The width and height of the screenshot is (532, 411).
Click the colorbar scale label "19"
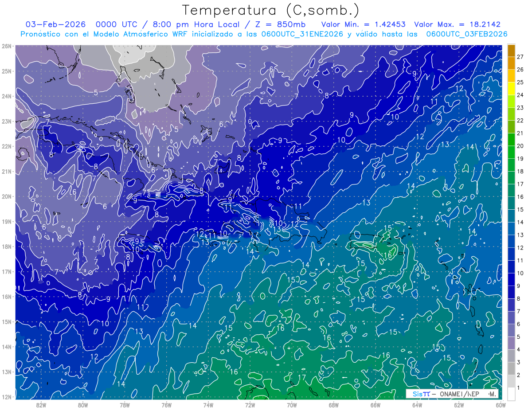(520, 159)
